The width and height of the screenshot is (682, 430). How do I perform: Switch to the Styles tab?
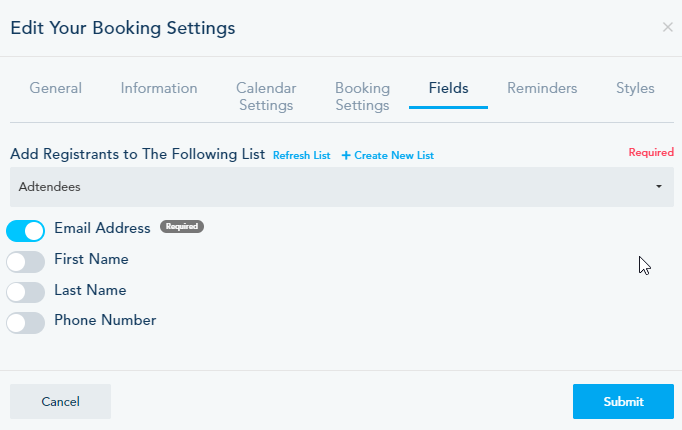(635, 88)
